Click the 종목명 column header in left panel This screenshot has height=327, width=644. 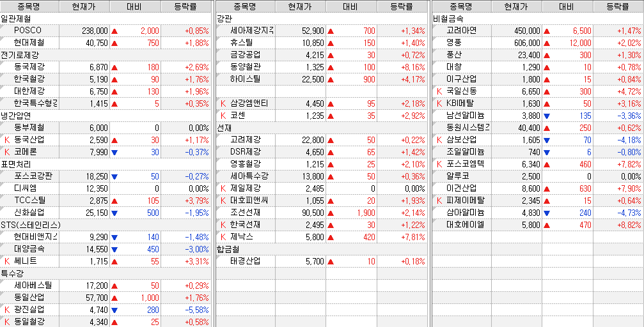(x=29, y=6)
